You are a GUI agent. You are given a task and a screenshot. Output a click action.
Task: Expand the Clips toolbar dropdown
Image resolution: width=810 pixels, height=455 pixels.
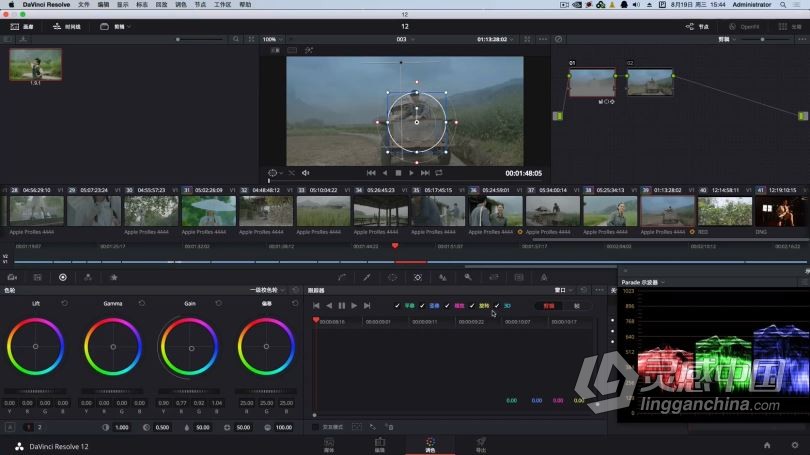coord(116,26)
